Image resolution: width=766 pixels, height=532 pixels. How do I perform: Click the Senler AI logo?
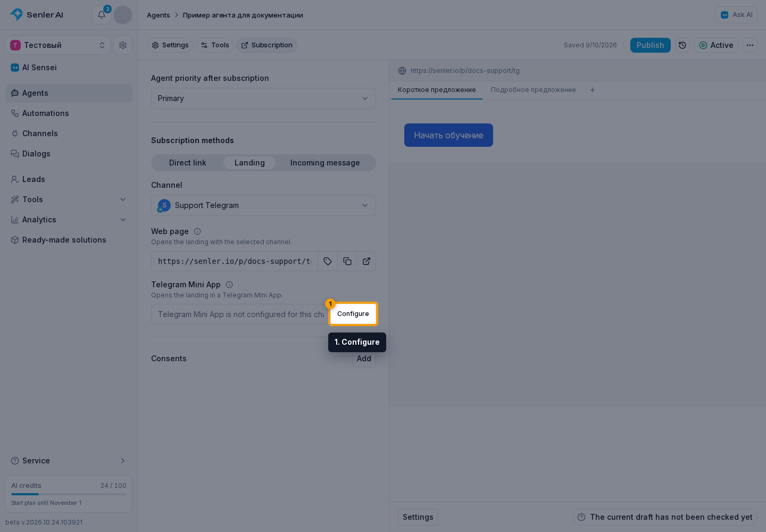tap(36, 15)
